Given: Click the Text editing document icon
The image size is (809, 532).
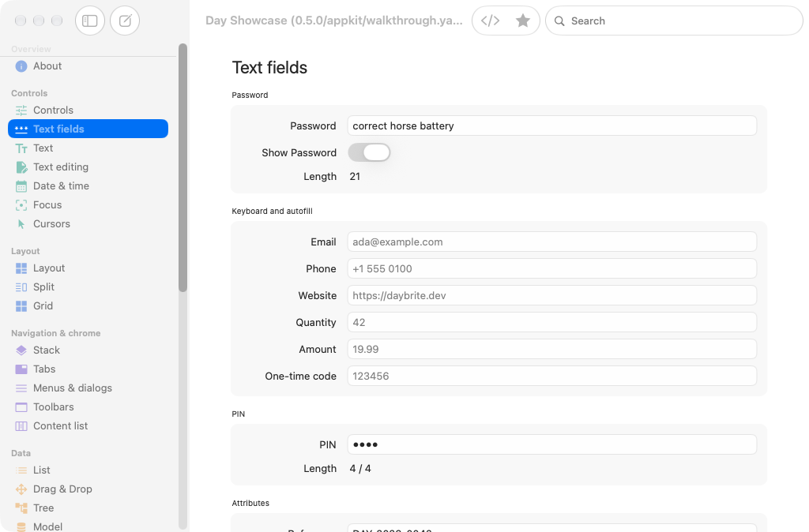Looking at the screenshot, I should (x=21, y=167).
